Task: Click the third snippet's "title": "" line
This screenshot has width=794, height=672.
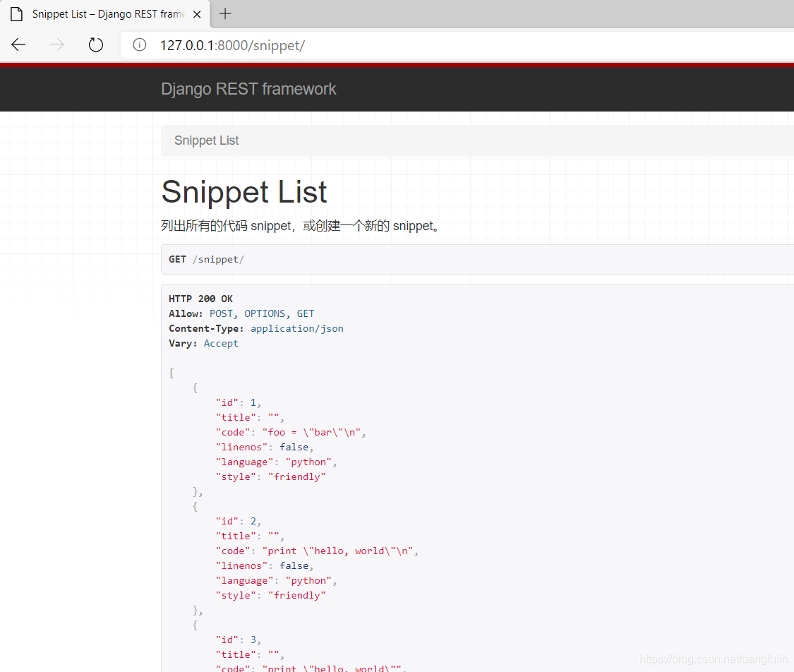Action: pos(250,655)
